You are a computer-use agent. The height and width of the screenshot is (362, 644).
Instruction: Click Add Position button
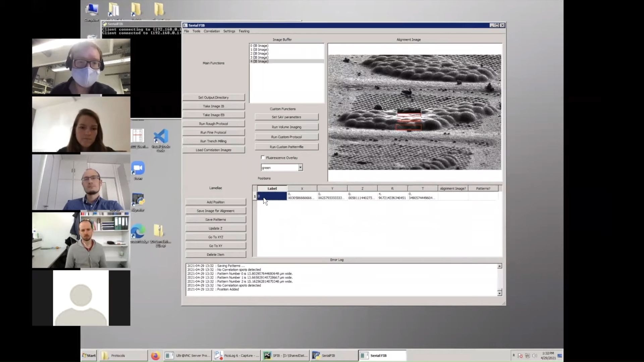pyautogui.click(x=216, y=202)
